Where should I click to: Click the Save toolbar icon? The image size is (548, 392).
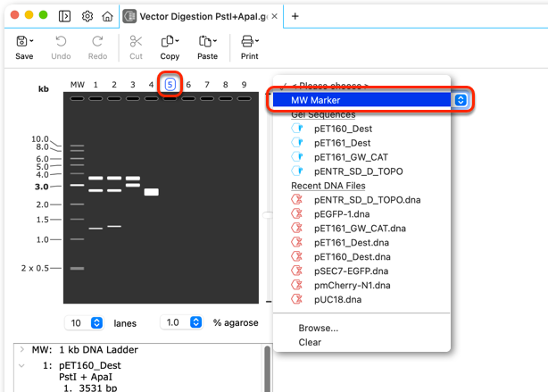tap(21, 41)
